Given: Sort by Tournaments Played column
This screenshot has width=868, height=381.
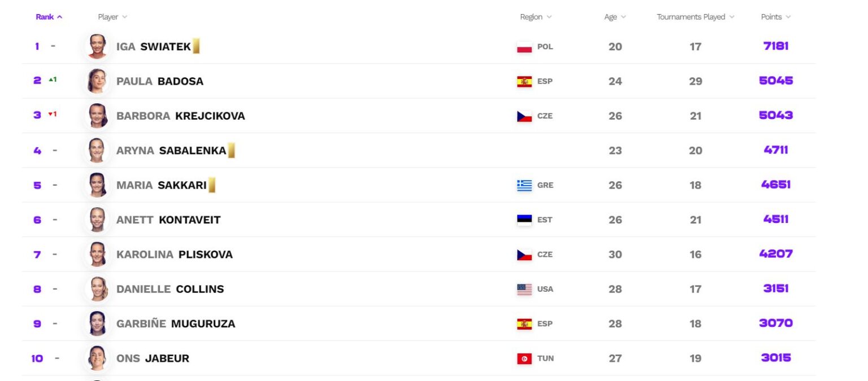Looking at the screenshot, I should point(695,17).
